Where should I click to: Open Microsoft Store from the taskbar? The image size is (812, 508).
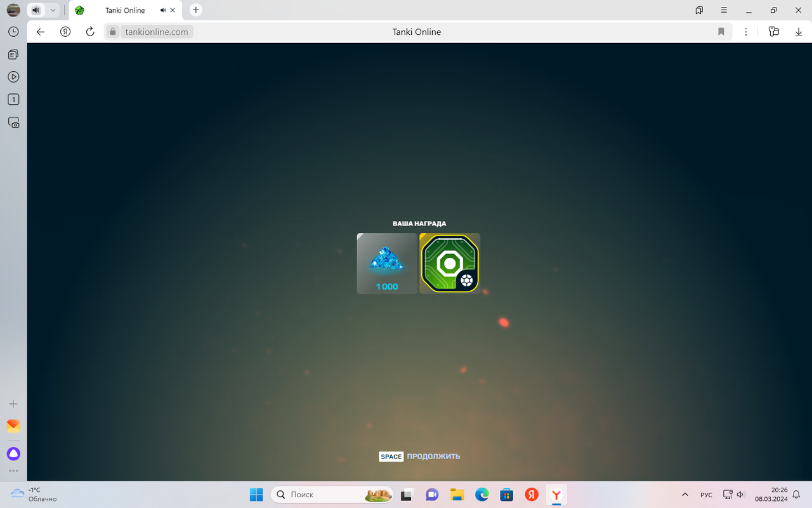tap(506, 494)
